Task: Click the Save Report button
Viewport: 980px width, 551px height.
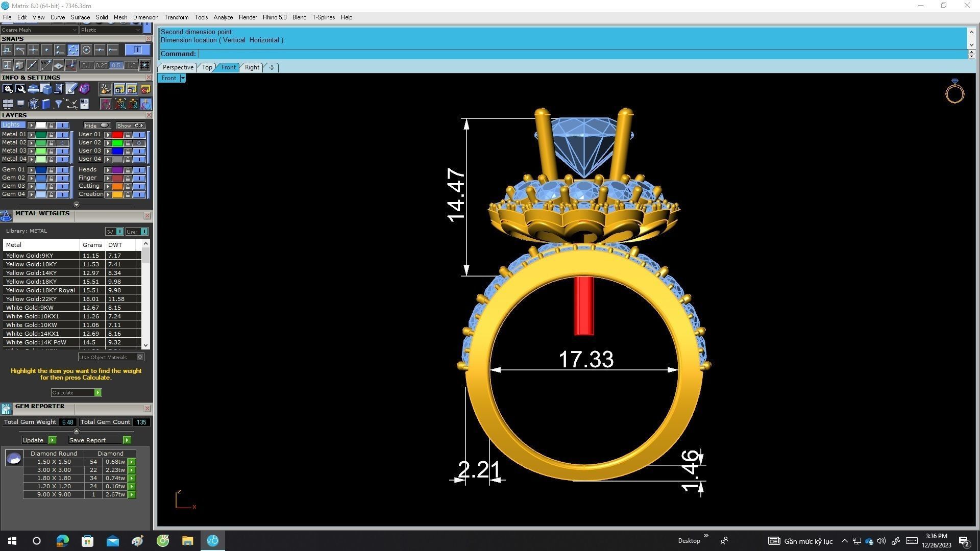Action: (99, 440)
